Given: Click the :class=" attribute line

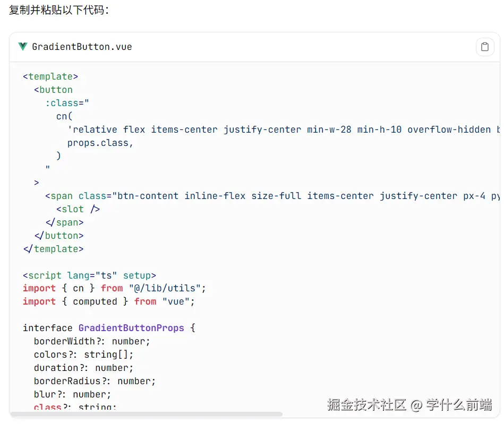Looking at the screenshot, I should click(x=67, y=103).
